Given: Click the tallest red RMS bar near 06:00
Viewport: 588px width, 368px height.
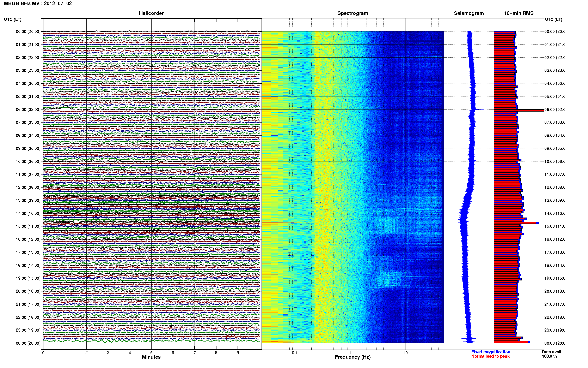Looking at the screenshot, I should point(519,111).
